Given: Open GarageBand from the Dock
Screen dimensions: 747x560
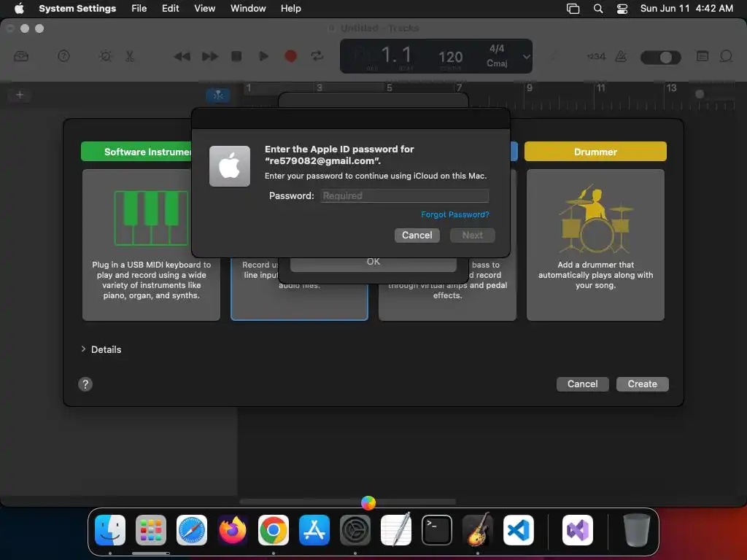Looking at the screenshot, I should [x=478, y=530].
